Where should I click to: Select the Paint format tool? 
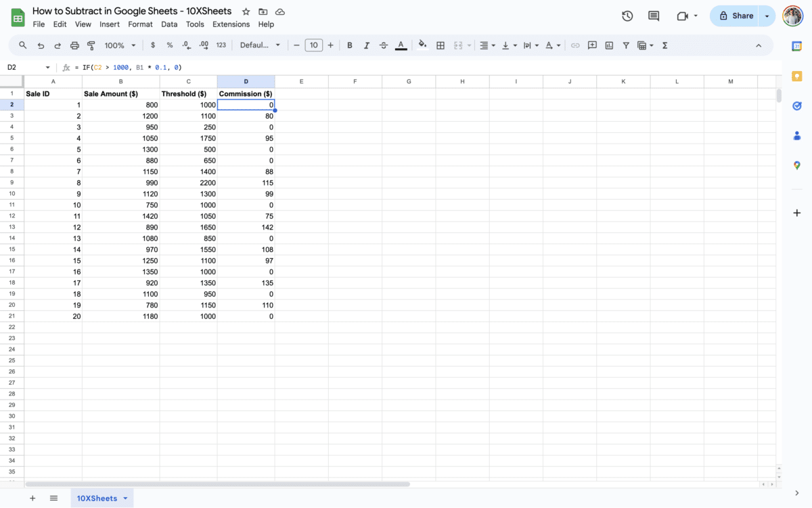click(x=91, y=45)
